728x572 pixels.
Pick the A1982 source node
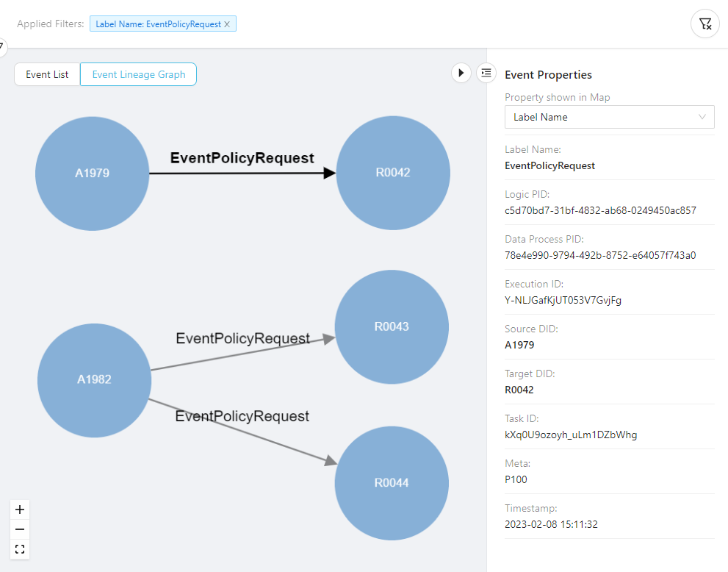pyautogui.click(x=94, y=380)
